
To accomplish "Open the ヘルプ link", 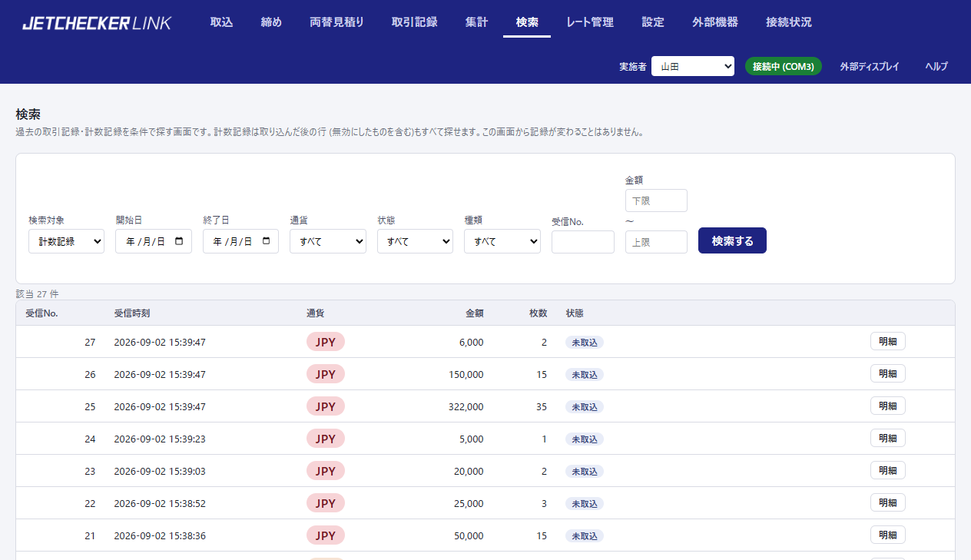I will tap(936, 67).
